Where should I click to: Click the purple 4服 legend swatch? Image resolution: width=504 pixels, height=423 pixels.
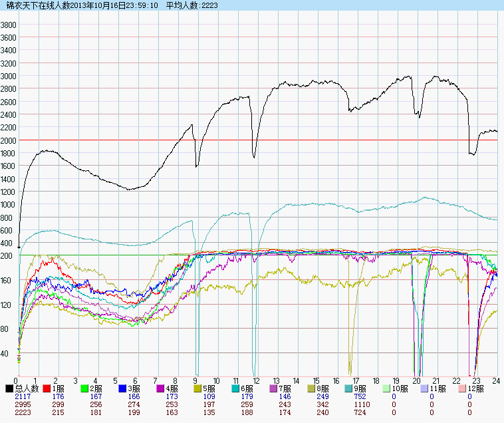pyautogui.click(x=160, y=388)
